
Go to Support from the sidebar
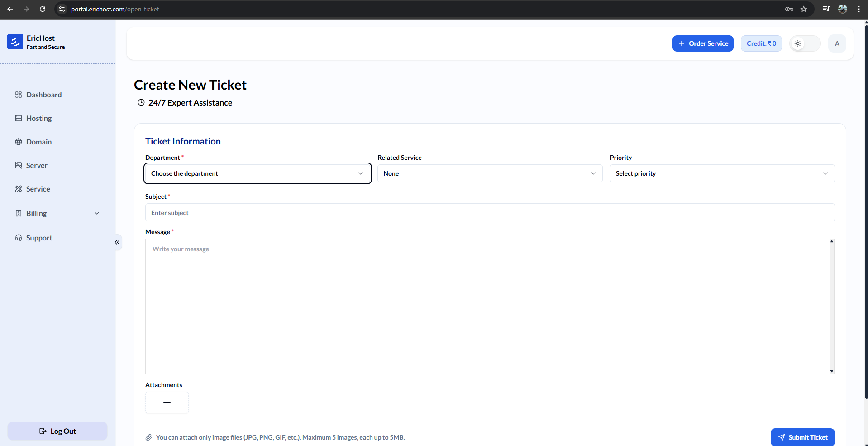(39, 238)
